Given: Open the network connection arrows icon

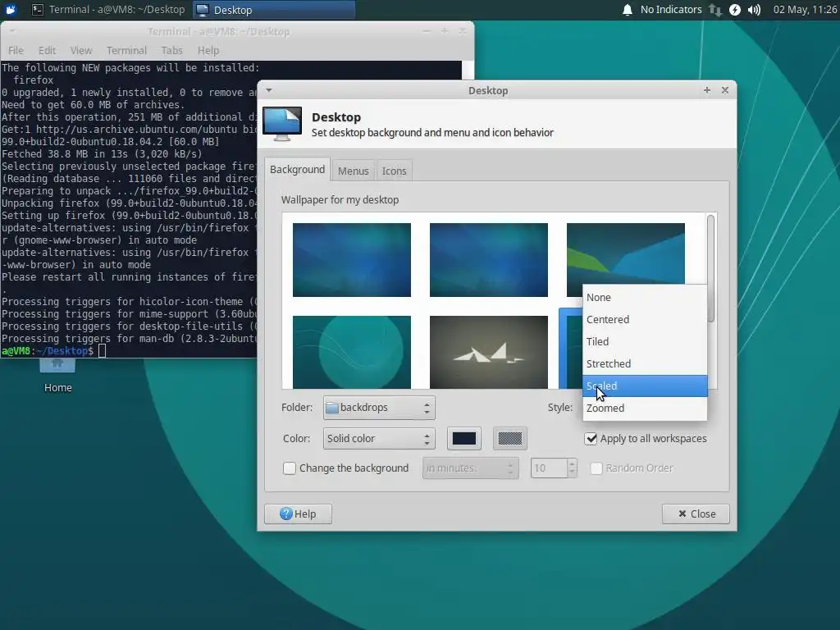Looking at the screenshot, I should tap(715, 10).
